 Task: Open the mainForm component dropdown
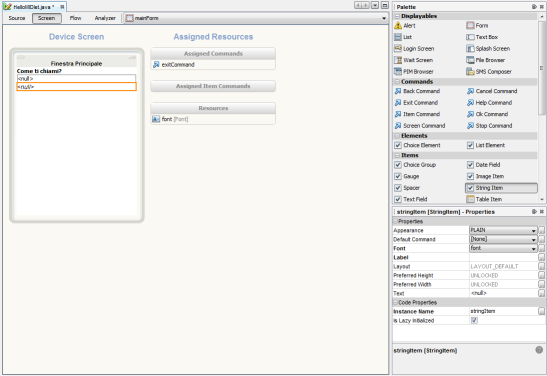pos(384,18)
